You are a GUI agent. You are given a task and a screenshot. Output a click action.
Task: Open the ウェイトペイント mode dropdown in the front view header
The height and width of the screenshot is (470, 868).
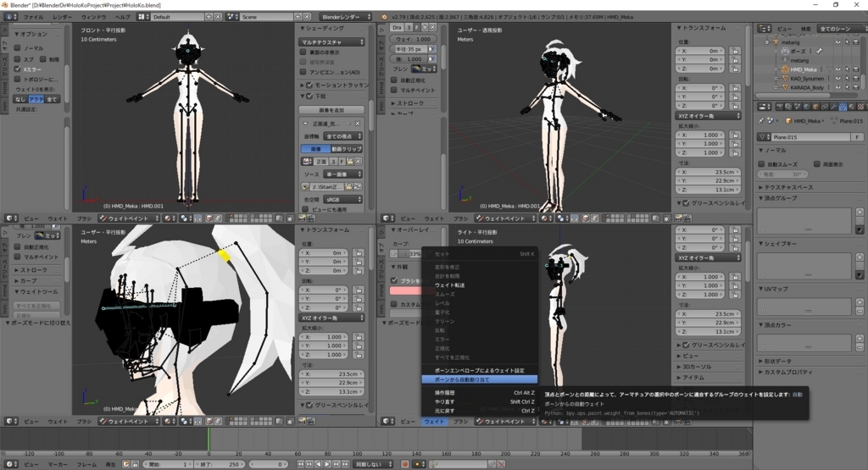click(x=129, y=218)
